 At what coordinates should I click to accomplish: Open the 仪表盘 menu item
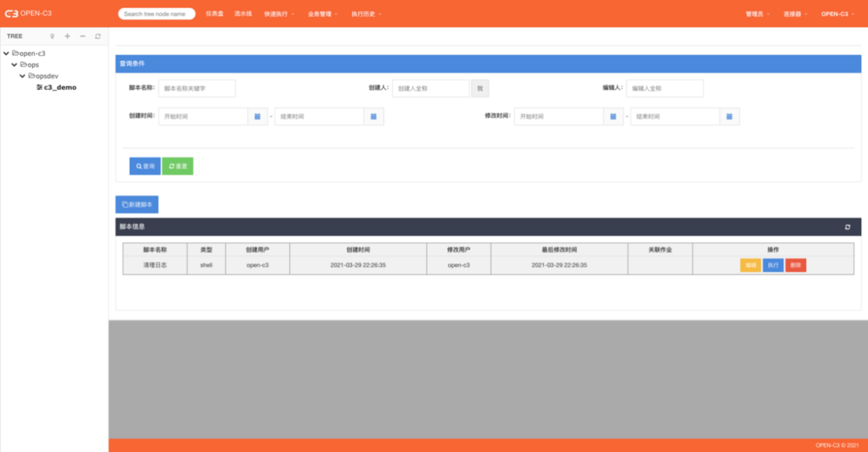tap(214, 14)
